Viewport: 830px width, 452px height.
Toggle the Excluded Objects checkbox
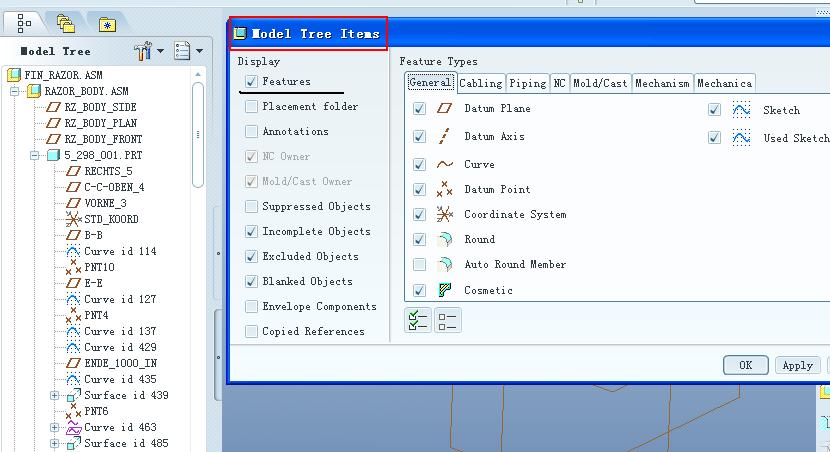pyautogui.click(x=251, y=256)
